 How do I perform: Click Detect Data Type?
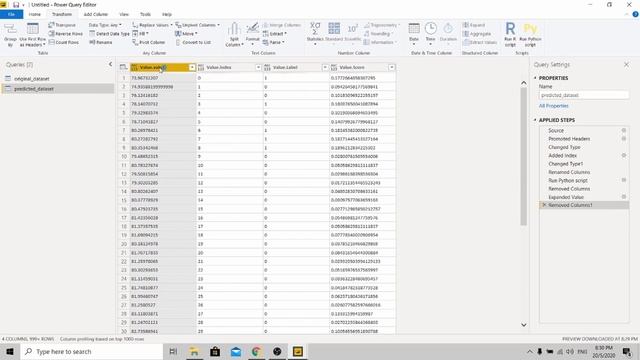point(109,33)
